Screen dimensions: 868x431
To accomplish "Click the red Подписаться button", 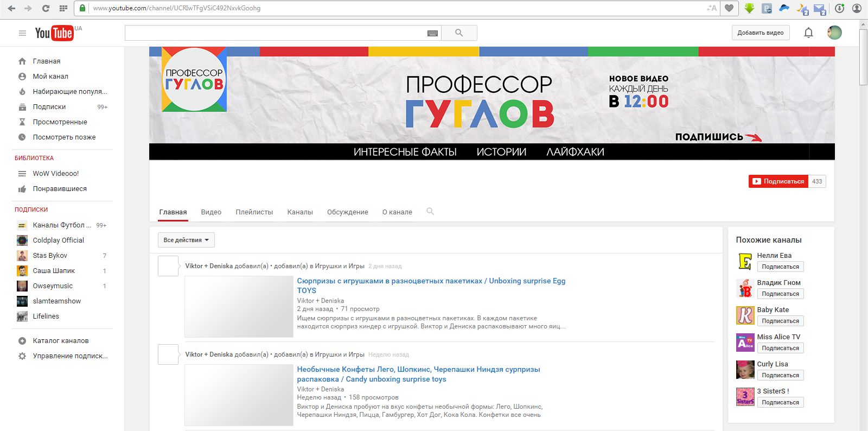I will click(x=778, y=181).
